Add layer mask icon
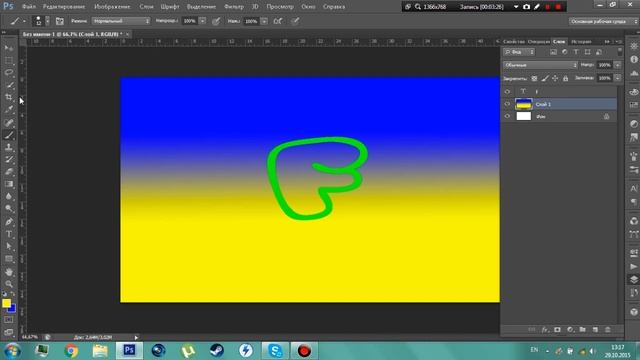 coord(558,329)
